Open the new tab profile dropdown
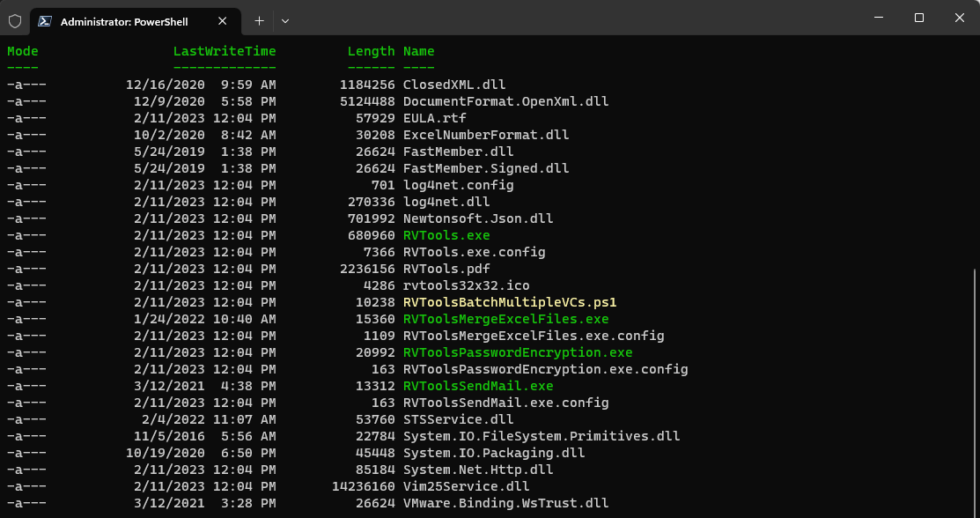Viewport: 980px width, 518px height. [285, 21]
